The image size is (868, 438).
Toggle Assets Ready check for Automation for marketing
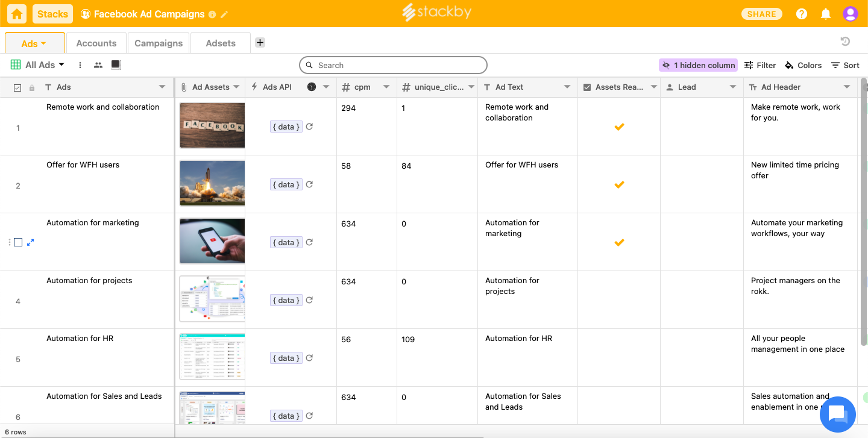pos(619,242)
